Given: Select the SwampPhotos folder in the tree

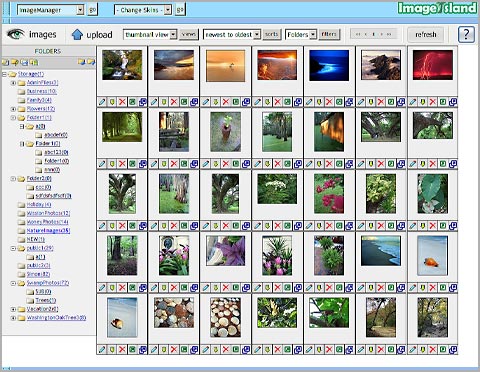Looking at the screenshot, I should pos(48,283).
